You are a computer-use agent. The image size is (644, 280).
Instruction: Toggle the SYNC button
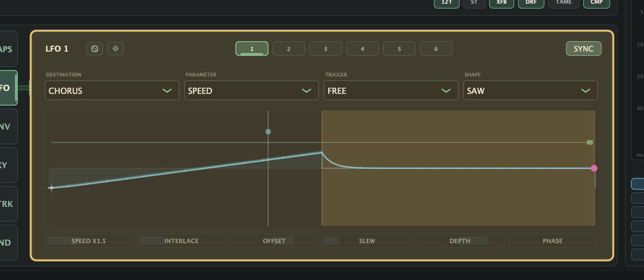(x=584, y=49)
